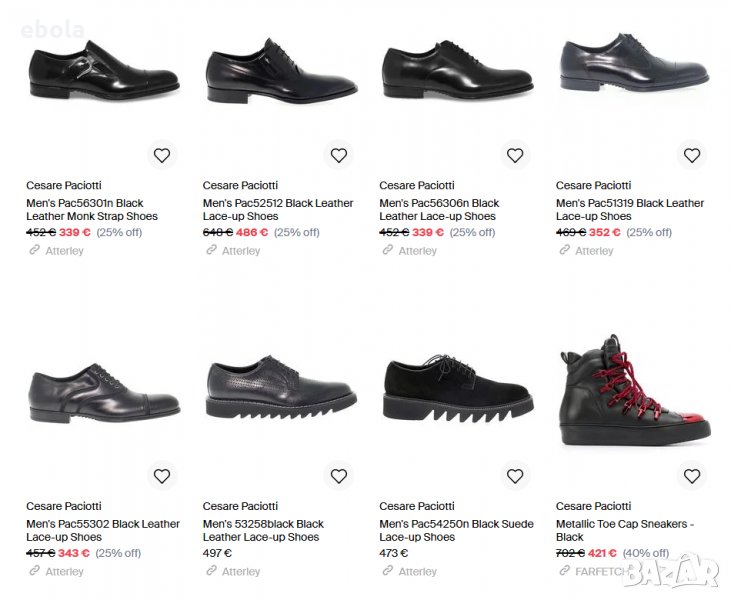Save Pac51319 Lace-up Shoes with heart icon
Viewport: 731px width, 600px height.
pyautogui.click(x=691, y=155)
